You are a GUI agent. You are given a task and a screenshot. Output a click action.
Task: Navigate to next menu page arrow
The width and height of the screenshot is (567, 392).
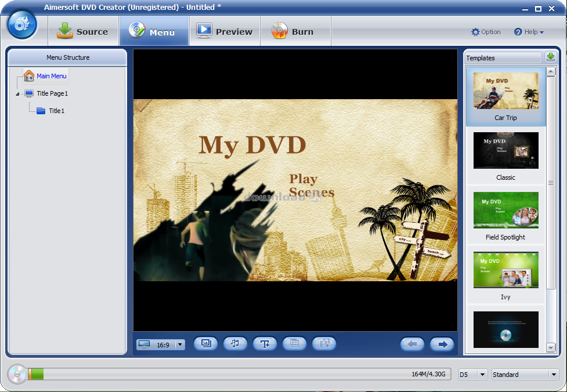pos(442,344)
